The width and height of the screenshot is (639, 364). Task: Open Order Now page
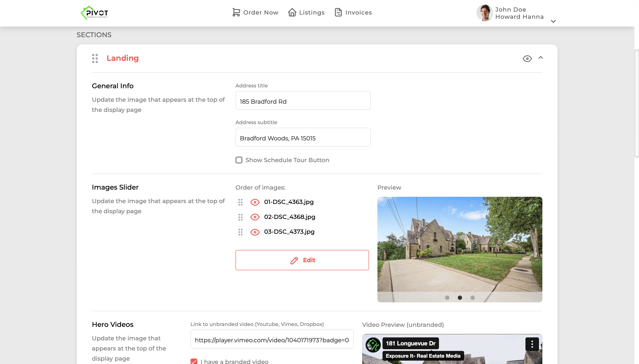point(255,12)
